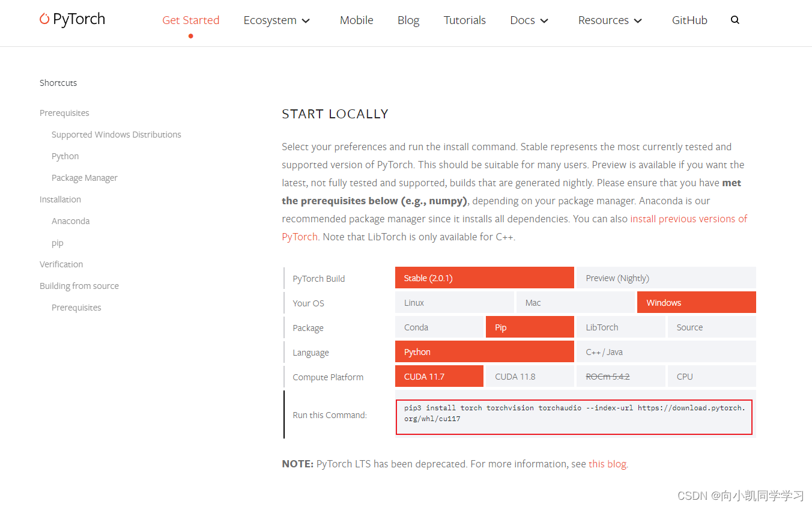Select the Preview (Nightly) build option
This screenshot has width=812, height=507.
click(666, 278)
